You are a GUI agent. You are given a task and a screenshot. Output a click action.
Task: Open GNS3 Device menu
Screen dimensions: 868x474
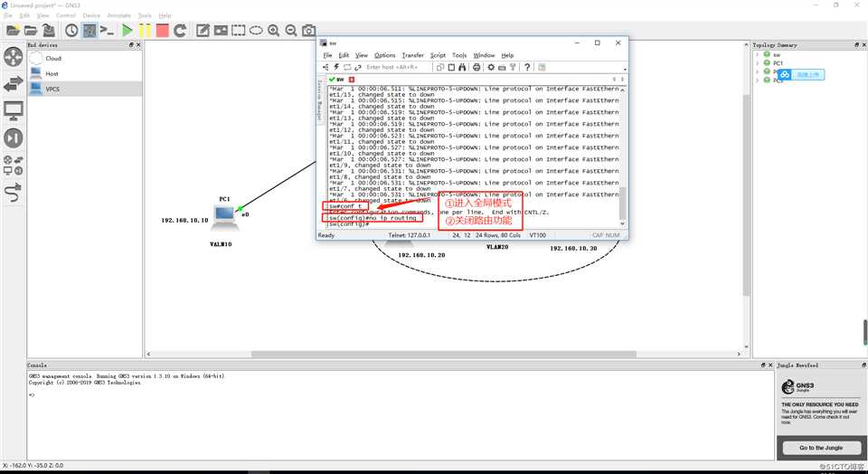point(91,15)
